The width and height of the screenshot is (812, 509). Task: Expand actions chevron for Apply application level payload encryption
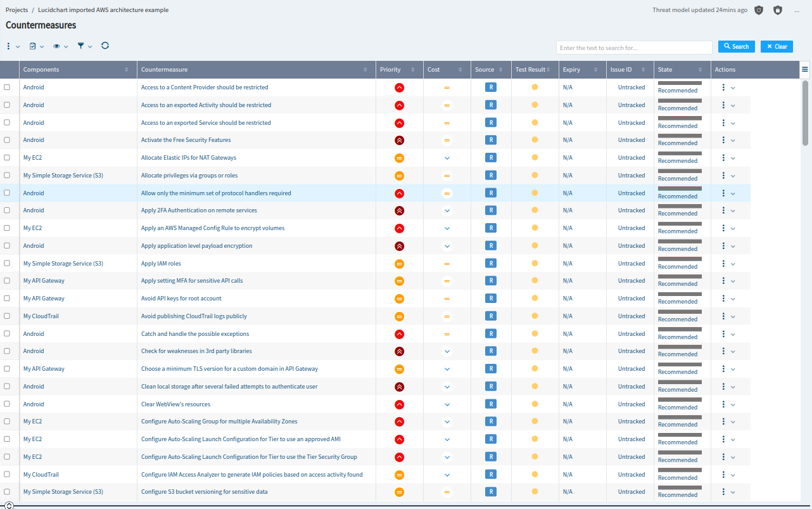733,247
